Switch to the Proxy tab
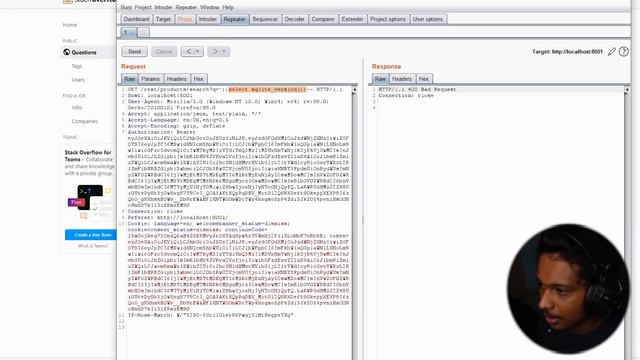Screen dimensions: 640x360 point(185,19)
